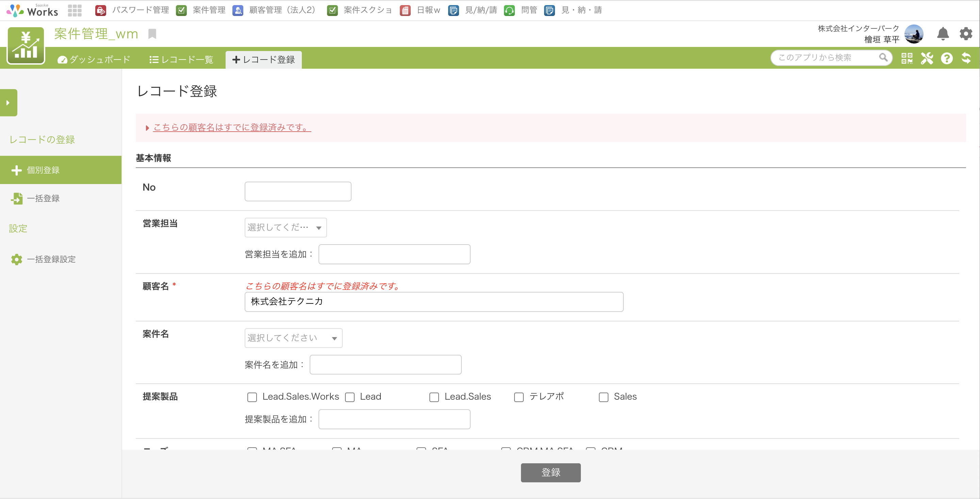
Task: Select 個別登録 in sidebar
Action: pyautogui.click(x=61, y=170)
